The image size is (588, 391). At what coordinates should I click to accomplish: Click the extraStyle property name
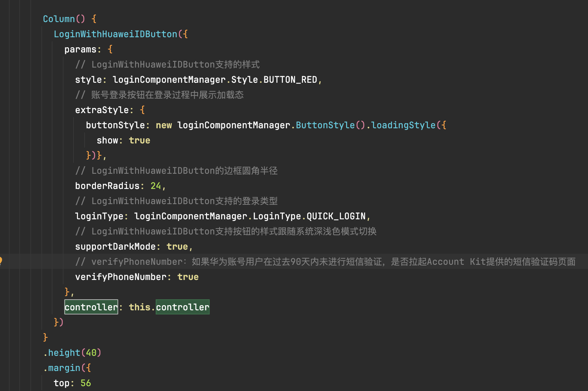pyautogui.click(x=102, y=110)
